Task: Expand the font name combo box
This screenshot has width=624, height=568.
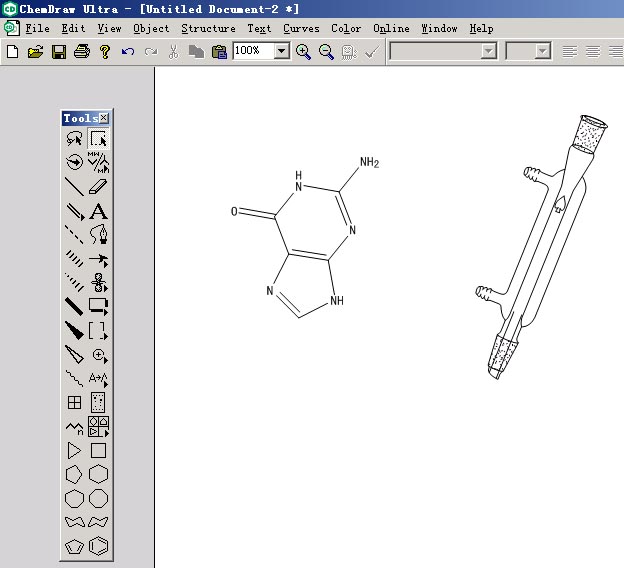Action: coord(489,51)
